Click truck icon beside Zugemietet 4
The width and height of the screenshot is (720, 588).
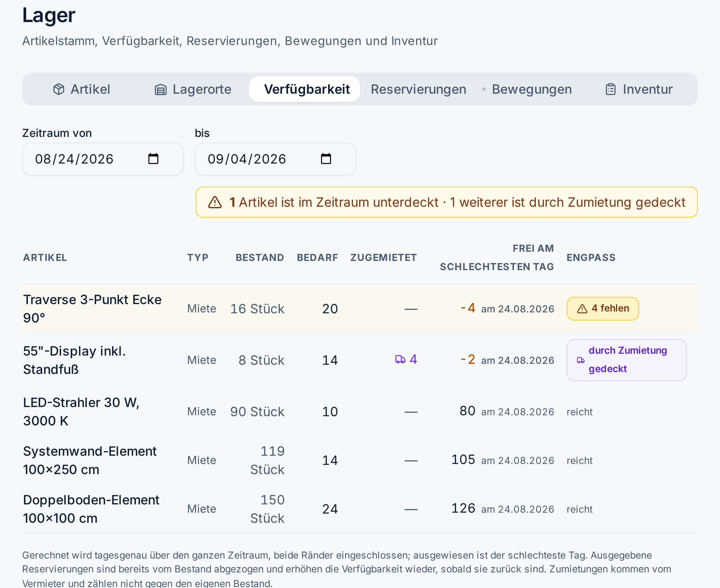[400, 359]
